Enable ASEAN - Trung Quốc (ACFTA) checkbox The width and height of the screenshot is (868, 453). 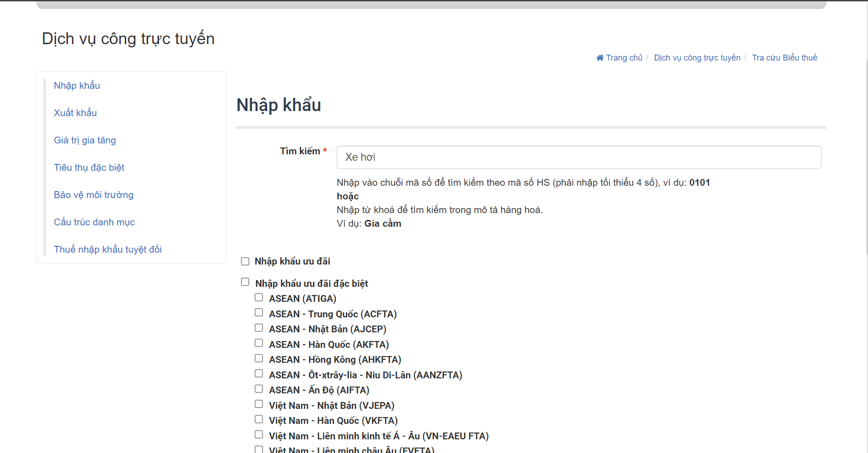[259, 312]
